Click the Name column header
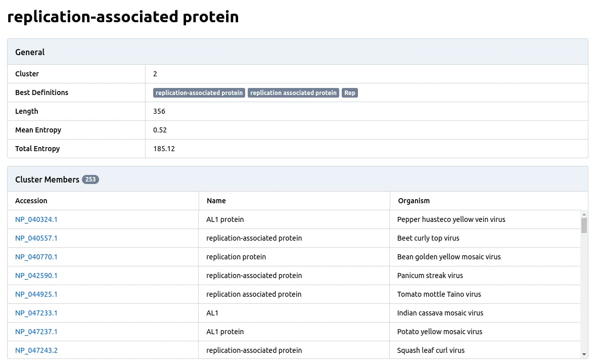This screenshot has height=364, width=595. [x=216, y=201]
